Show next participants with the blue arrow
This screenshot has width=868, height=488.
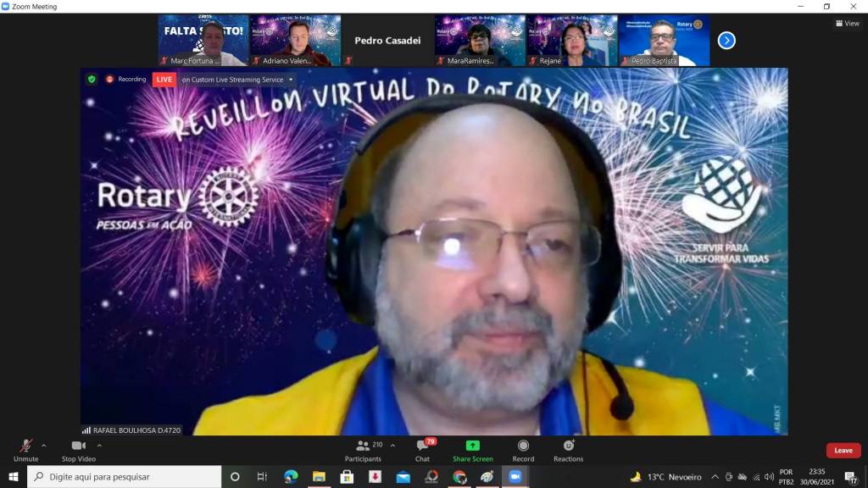726,40
